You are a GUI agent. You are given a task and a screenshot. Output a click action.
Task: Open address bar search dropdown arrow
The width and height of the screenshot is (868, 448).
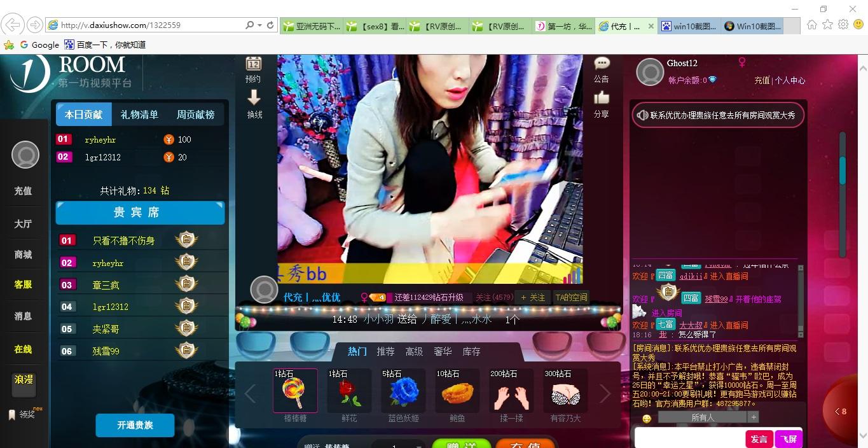[259, 25]
